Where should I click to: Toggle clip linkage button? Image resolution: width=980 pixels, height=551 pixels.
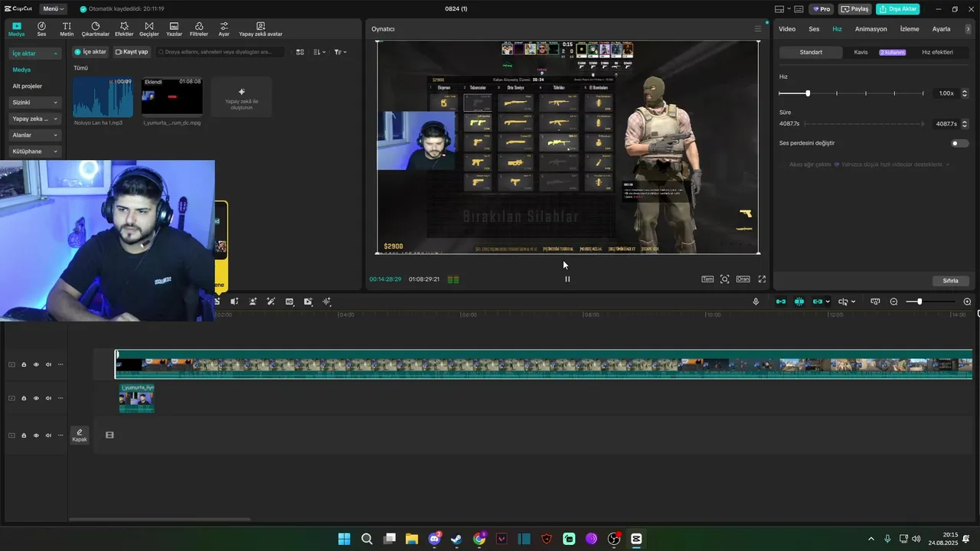(818, 302)
